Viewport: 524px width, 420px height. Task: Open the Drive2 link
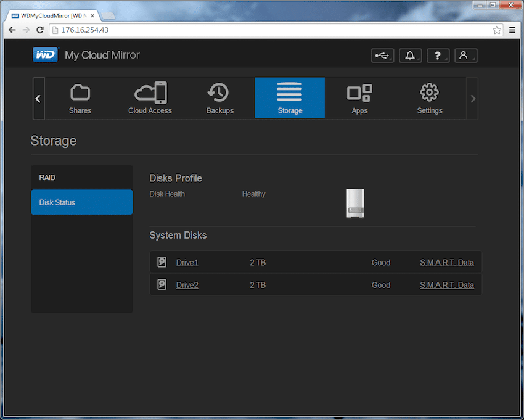click(187, 285)
